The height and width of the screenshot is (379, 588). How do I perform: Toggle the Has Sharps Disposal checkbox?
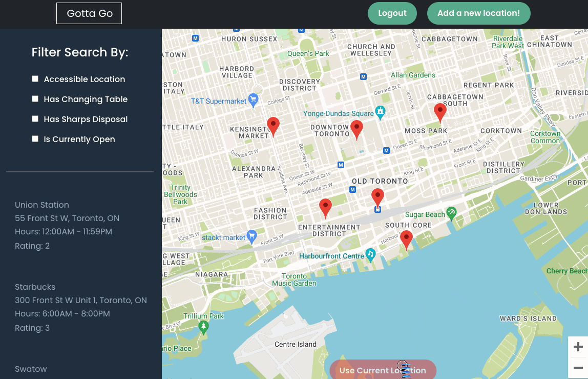click(35, 118)
